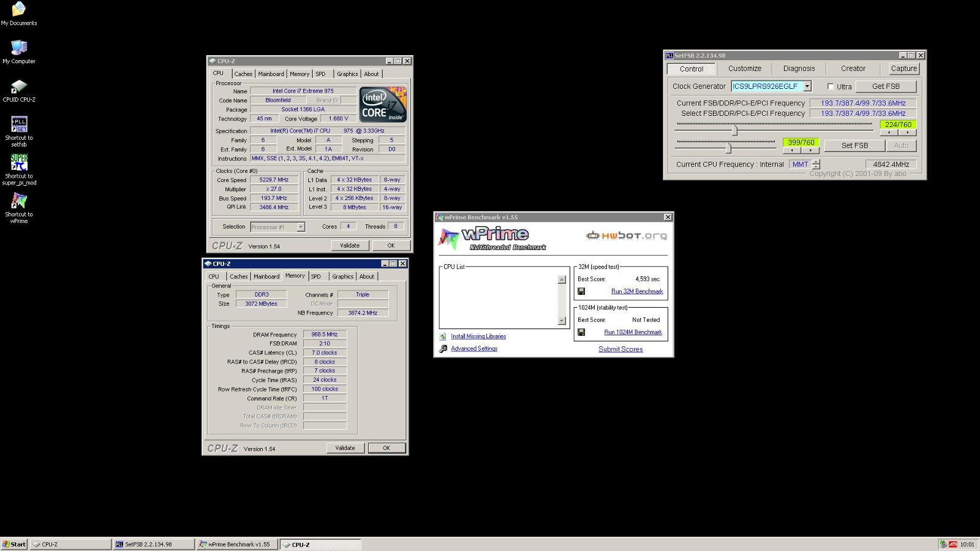Open Graphics tab in the CPU-Z memory window
This screenshot has width=980, height=551.
pyautogui.click(x=343, y=276)
